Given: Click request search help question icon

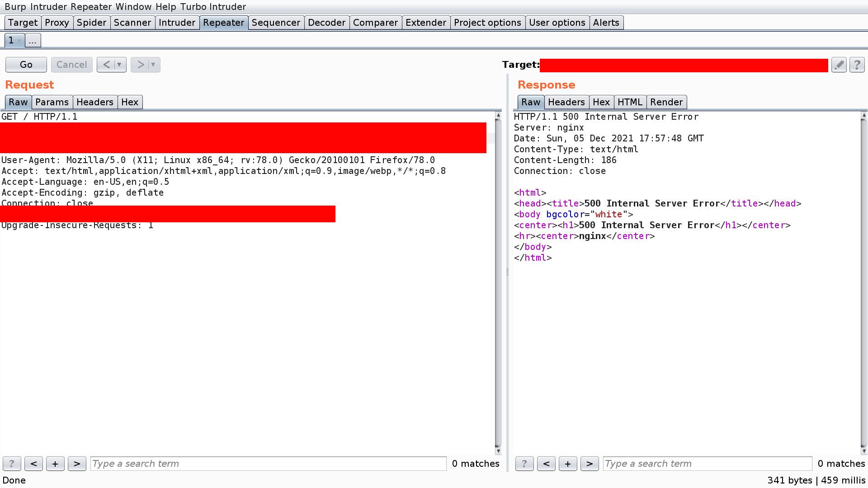Looking at the screenshot, I should pyautogui.click(x=12, y=464).
